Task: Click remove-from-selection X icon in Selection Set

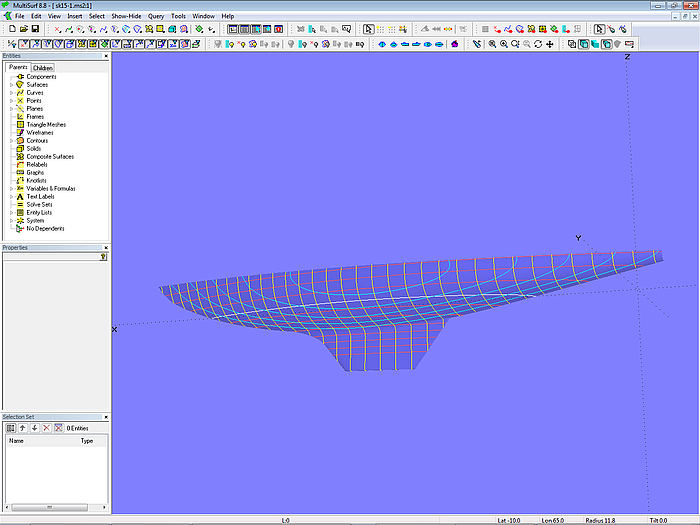Action: tap(46, 428)
